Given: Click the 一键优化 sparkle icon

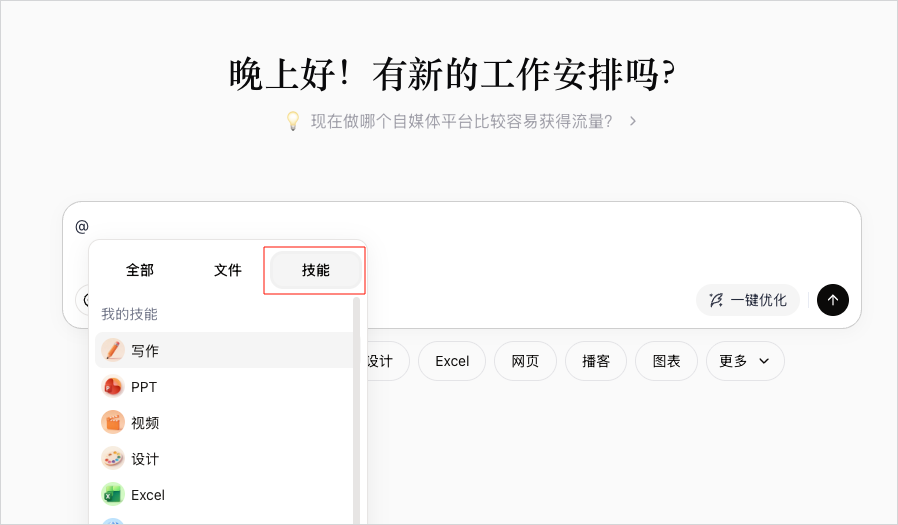Looking at the screenshot, I should pyautogui.click(x=716, y=300).
